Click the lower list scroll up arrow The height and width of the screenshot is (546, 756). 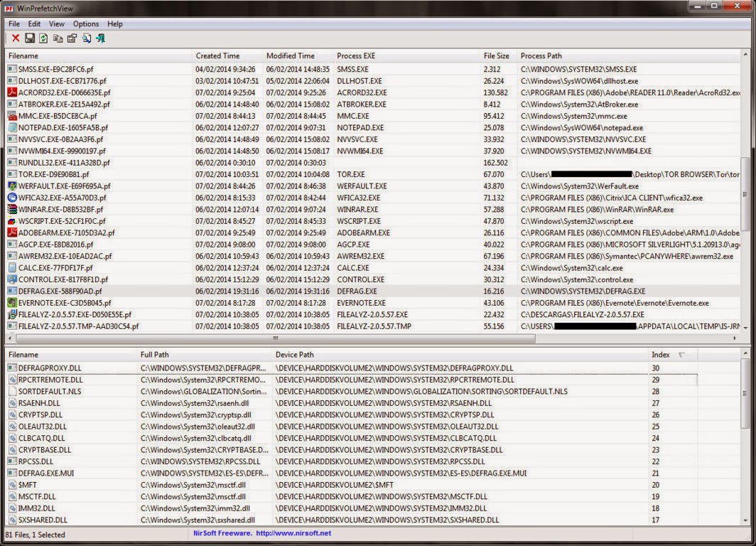point(745,353)
